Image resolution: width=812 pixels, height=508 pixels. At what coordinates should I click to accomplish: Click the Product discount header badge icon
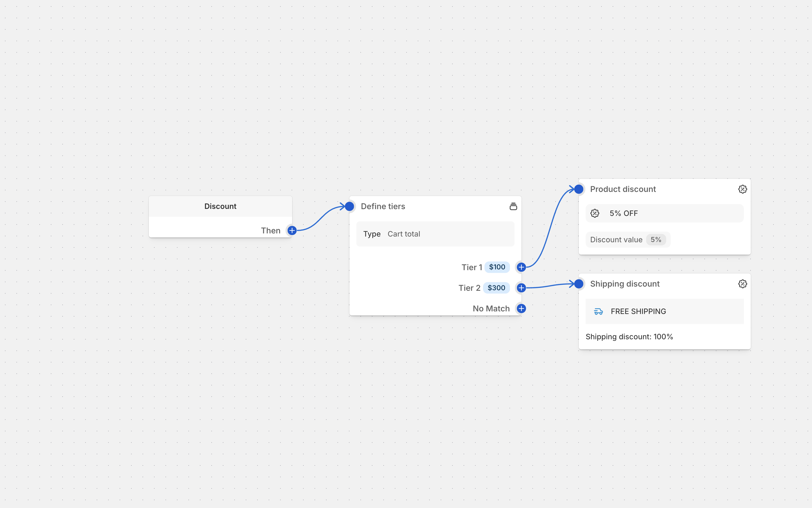[x=742, y=189]
